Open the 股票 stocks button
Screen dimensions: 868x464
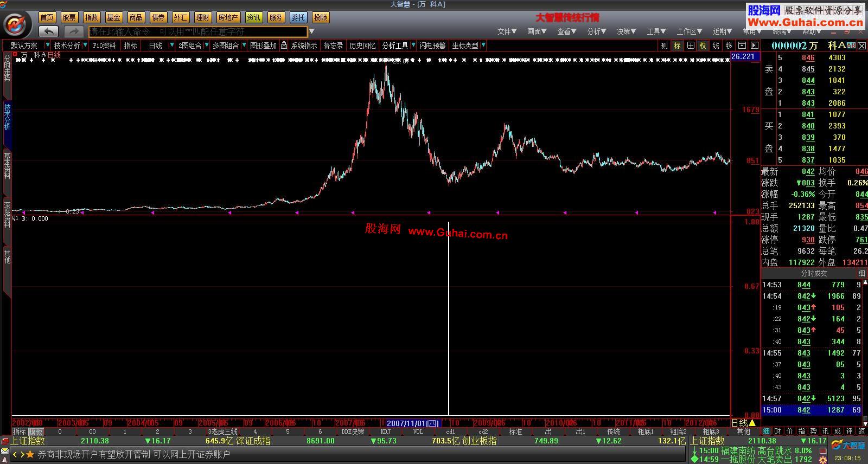pos(69,17)
